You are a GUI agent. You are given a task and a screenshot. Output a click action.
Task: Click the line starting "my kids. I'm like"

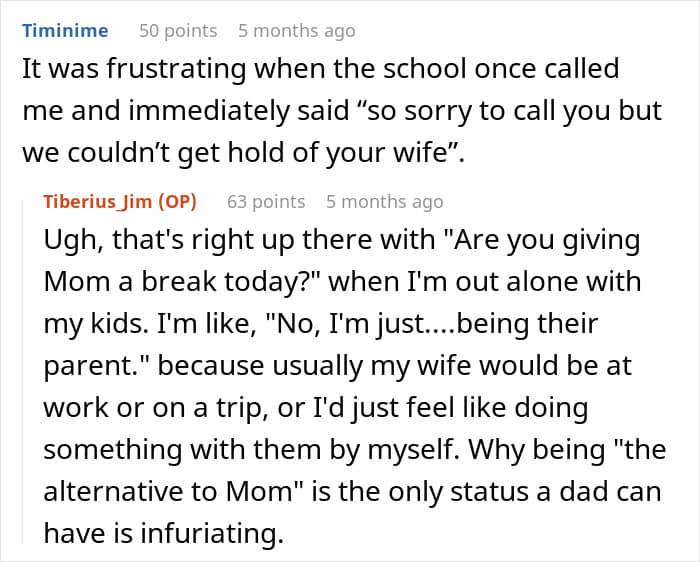point(321,324)
